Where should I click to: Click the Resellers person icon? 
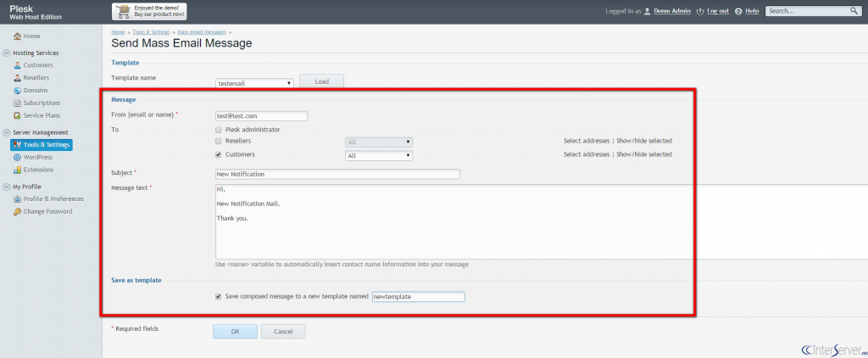coord(17,78)
